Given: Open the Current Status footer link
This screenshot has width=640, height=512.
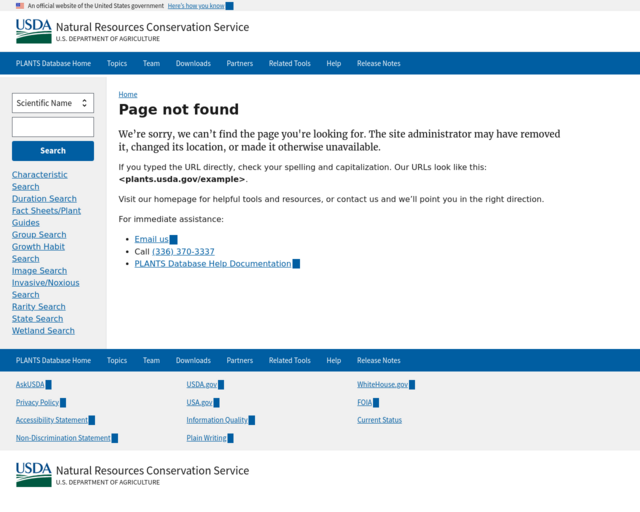Looking at the screenshot, I should (380, 420).
